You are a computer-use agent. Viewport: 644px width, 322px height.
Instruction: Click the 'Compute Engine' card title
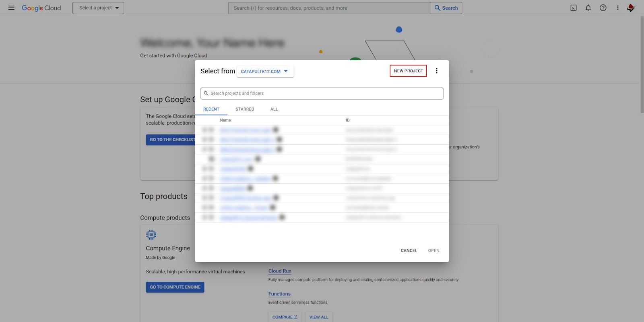click(168, 248)
